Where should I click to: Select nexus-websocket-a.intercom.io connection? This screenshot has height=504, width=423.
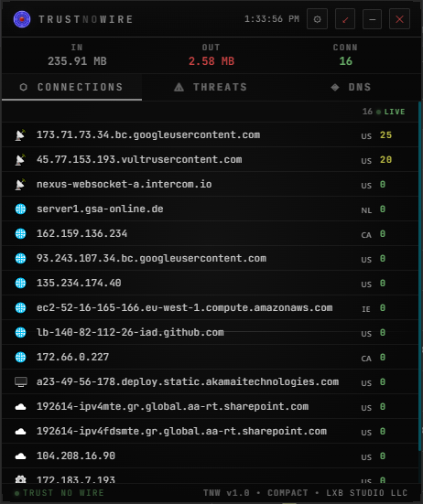(x=210, y=184)
